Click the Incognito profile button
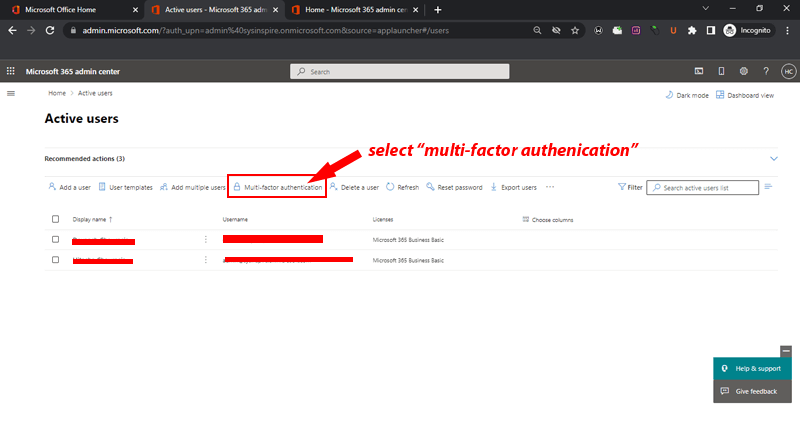The image size is (800, 426). (x=748, y=31)
